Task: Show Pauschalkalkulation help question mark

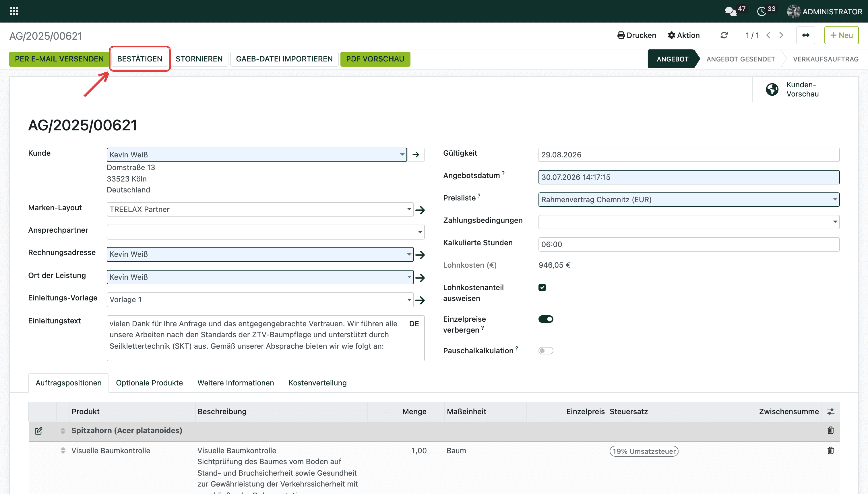Action: point(517,348)
